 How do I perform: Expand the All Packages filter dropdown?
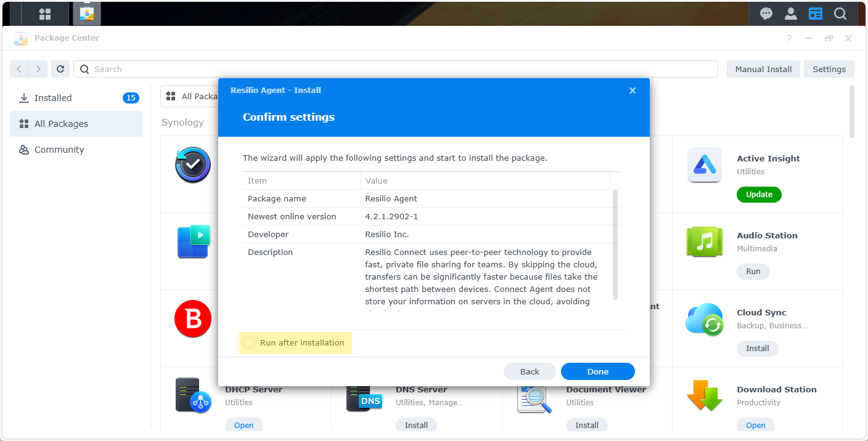(x=190, y=96)
